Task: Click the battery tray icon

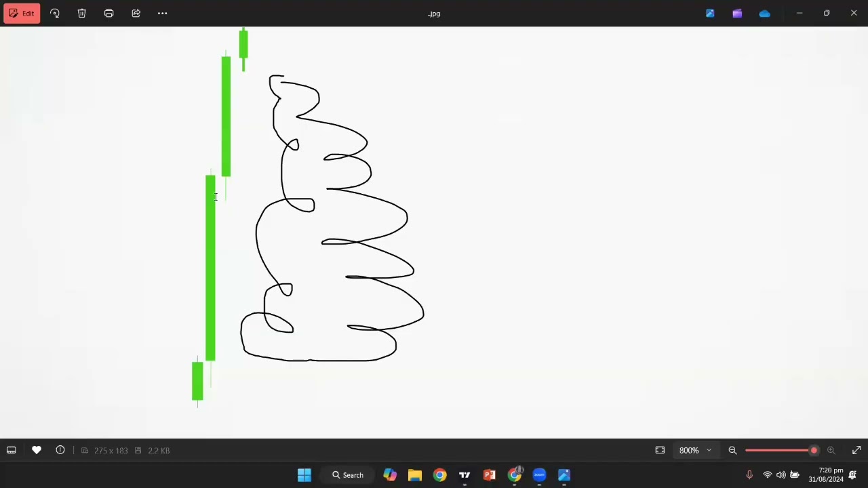Action: coord(795,475)
